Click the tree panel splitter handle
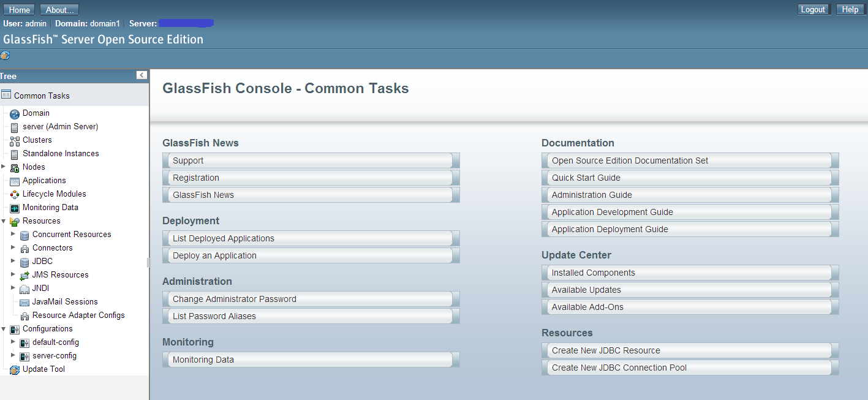The width and height of the screenshot is (868, 400). 148,262
